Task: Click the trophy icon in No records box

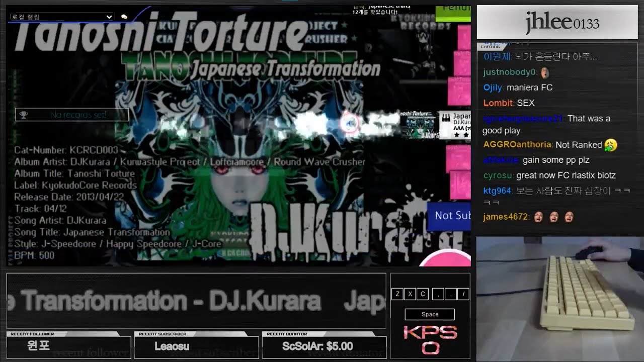Action: click(x=23, y=115)
